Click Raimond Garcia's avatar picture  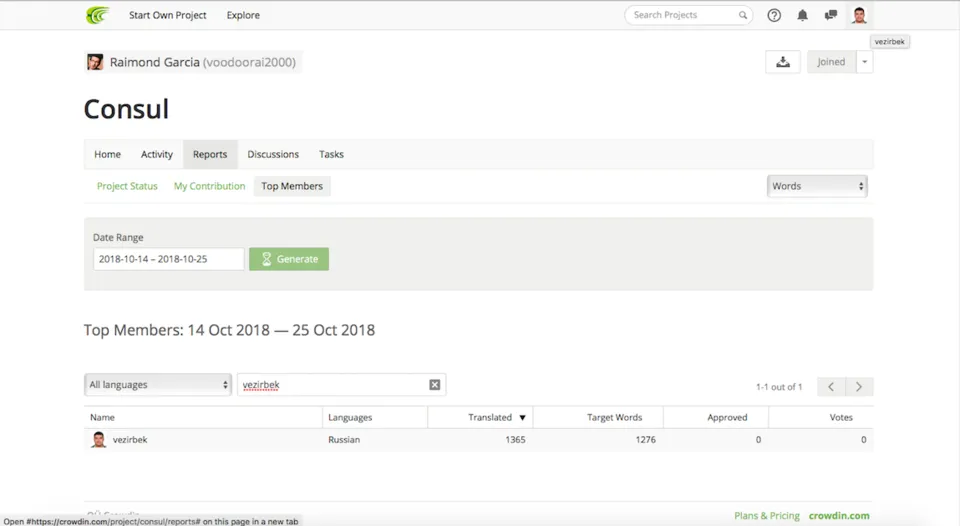click(x=95, y=62)
